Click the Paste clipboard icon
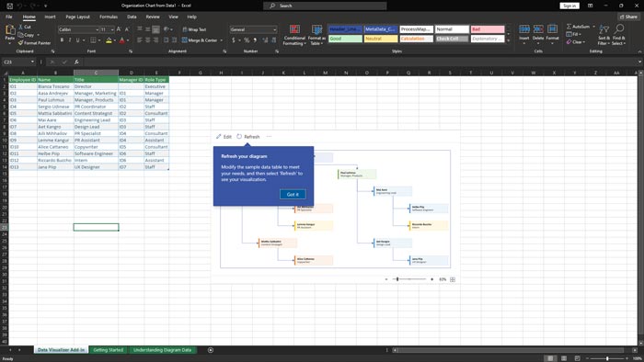Viewport: 644px width, 362px height. 10,30
